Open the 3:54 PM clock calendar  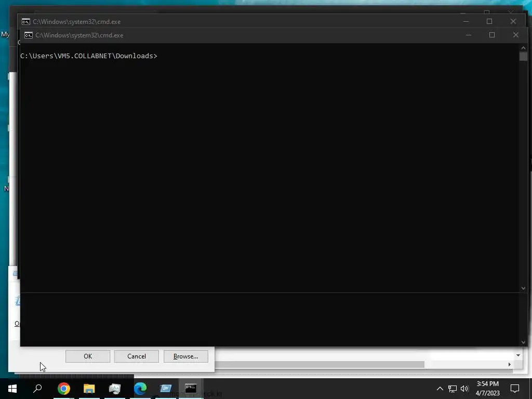pos(487,389)
